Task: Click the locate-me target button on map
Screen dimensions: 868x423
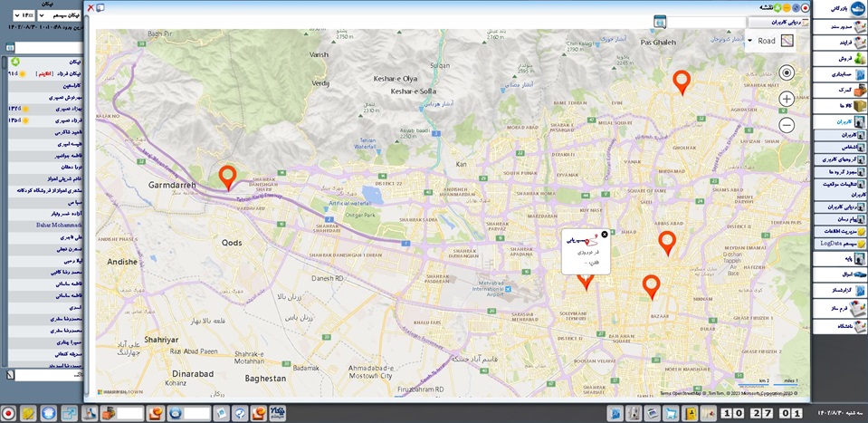Action: coord(787,72)
